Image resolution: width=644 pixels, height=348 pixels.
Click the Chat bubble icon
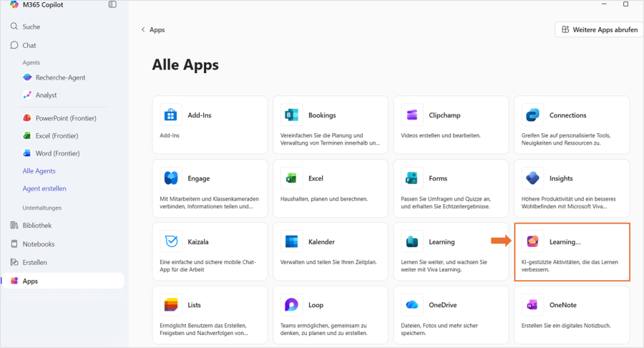[14, 45]
